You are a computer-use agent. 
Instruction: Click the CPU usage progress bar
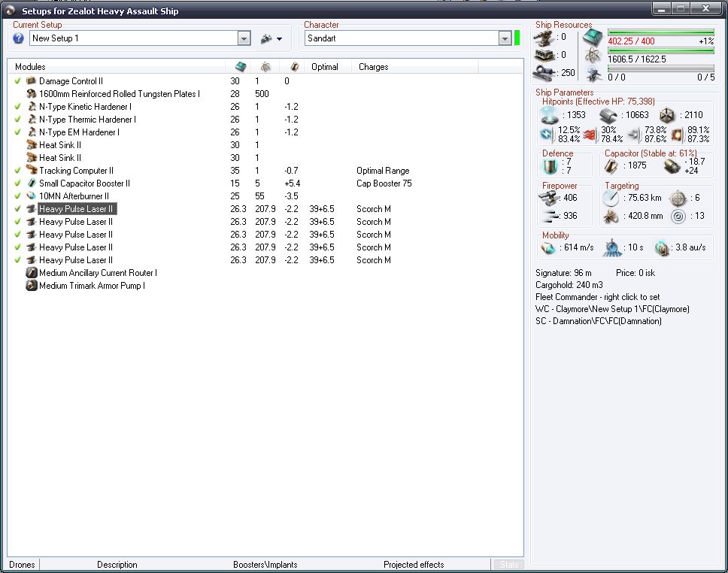(x=660, y=32)
